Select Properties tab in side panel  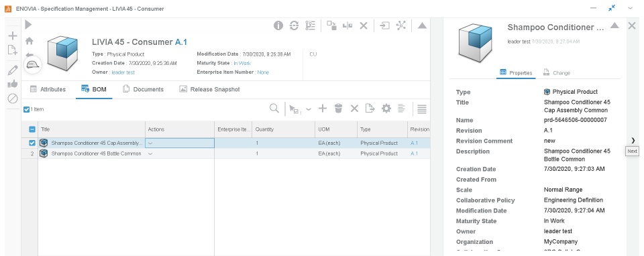pyautogui.click(x=516, y=72)
